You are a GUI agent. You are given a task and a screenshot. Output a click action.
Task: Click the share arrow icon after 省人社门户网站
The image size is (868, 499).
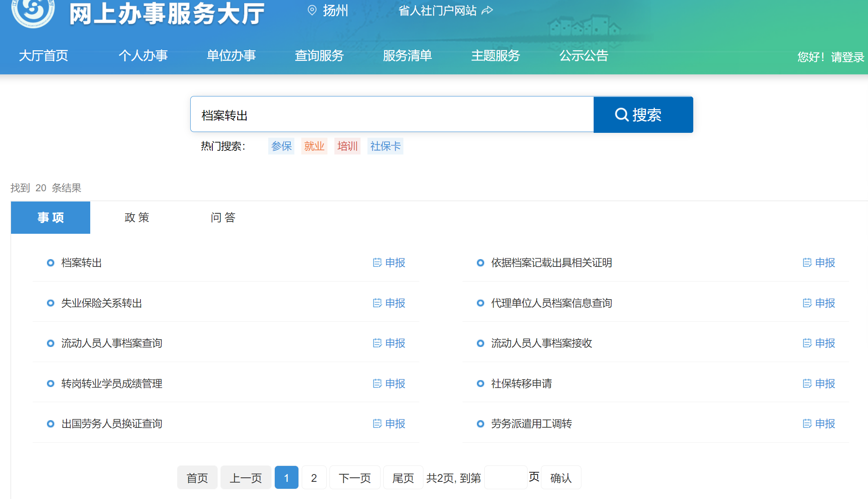pos(487,10)
